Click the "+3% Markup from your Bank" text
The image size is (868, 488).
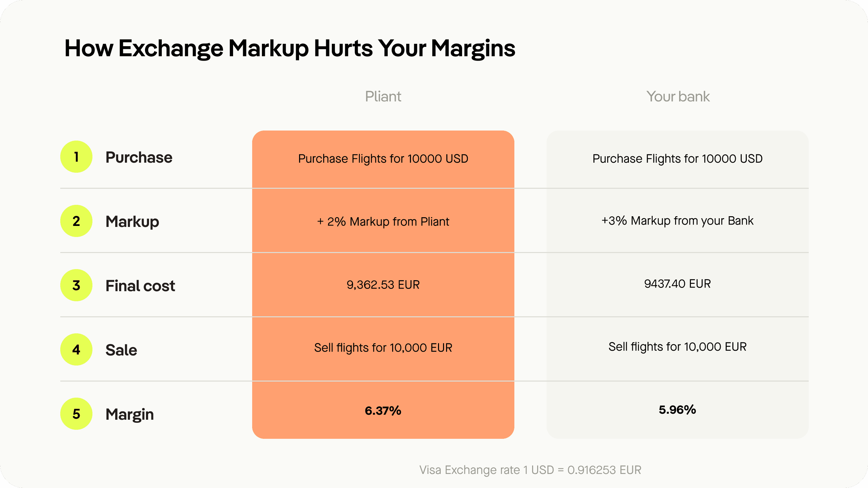[677, 221]
